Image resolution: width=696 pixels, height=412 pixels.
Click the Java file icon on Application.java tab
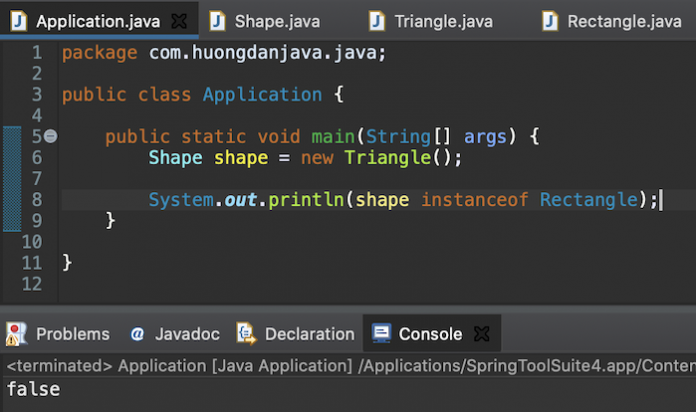(x=19, y=20)
